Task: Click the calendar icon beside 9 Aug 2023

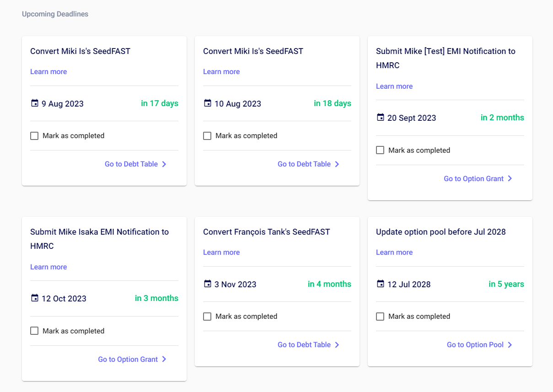Action: (x=34, y=103)
